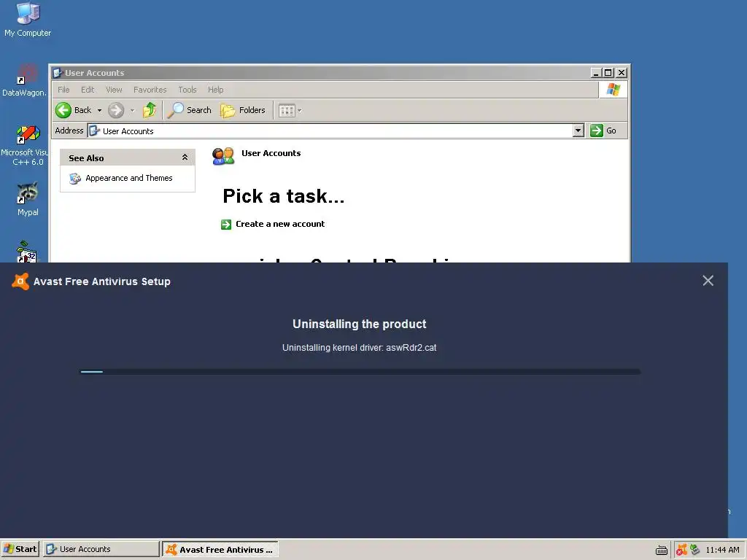Click 'Uninstalling kernel driver: aswRdr2.cat' text
This screenshot has height=560, width=747.
pos(359,348)
